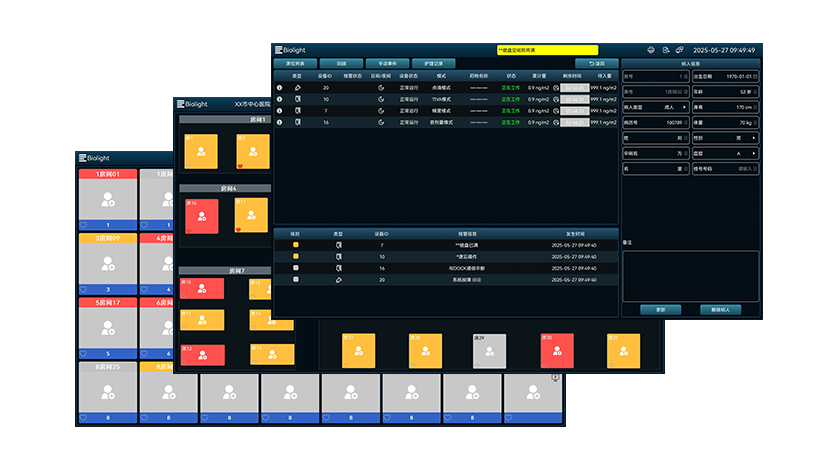Click the link icon beside the date
The height and width of the screenshot is (469, 833).
tap(679, 50)
